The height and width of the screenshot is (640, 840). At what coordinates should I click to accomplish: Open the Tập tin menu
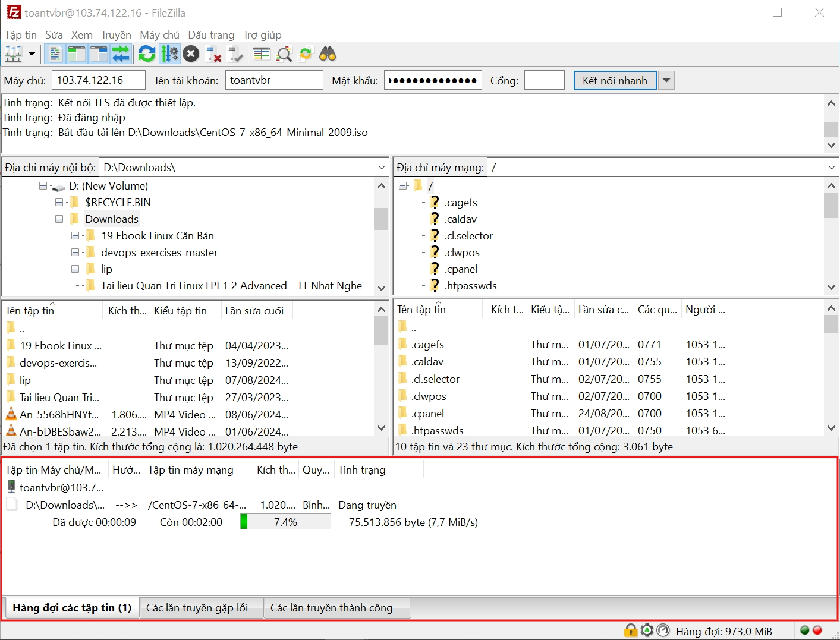21,35
